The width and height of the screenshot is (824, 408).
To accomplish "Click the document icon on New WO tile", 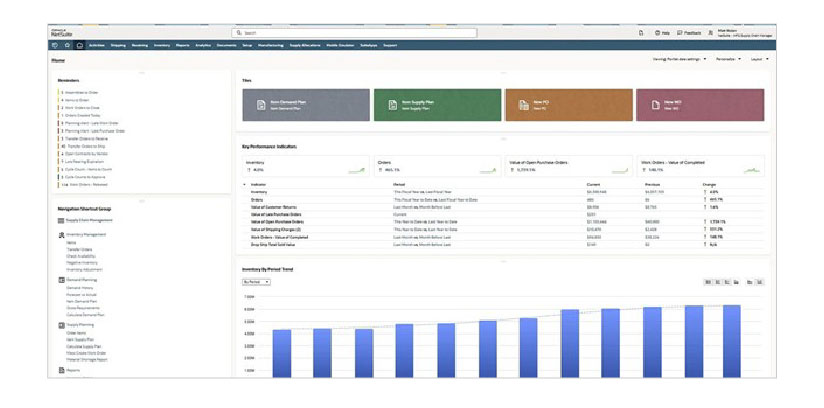I will (x=655, y=105).
